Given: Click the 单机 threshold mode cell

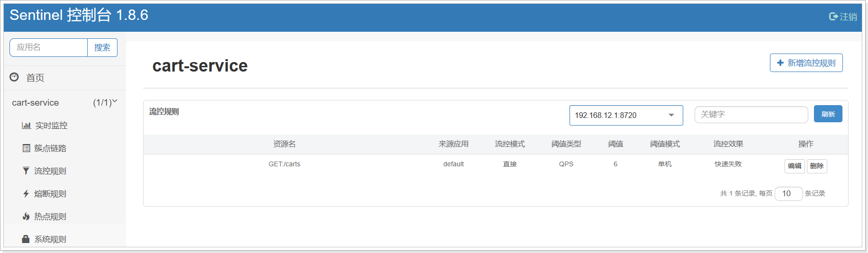Looking at the screenshot, I should pyautogui.click(x=665, y=164).
